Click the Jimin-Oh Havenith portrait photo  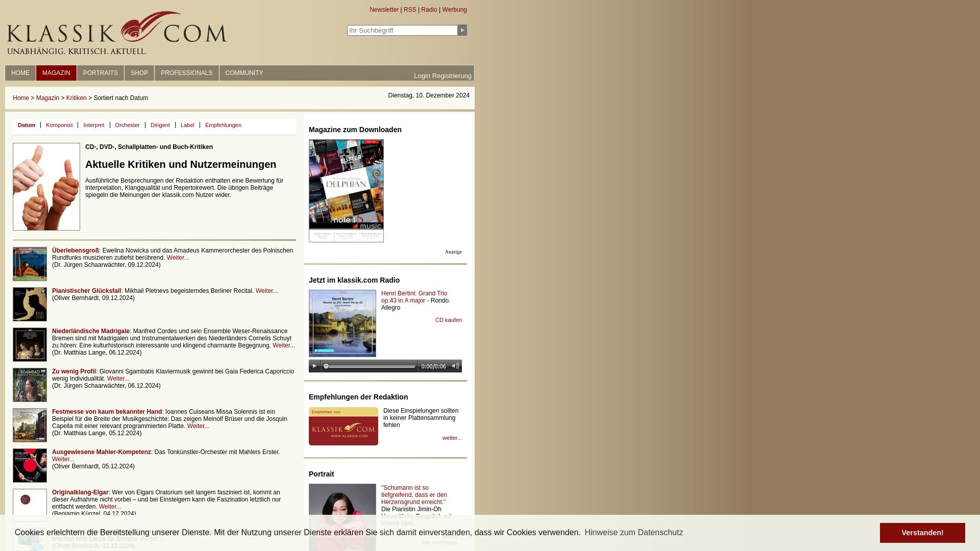pyautogui.click(x=342, y=517)
